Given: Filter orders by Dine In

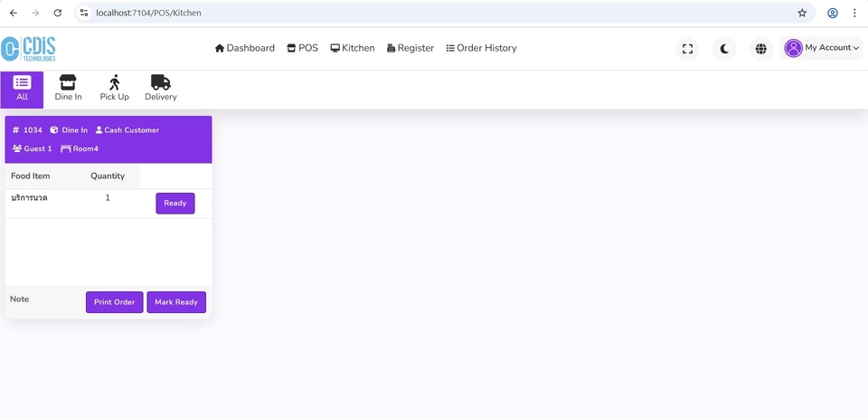Looking at the screenshot, I should 68,89.
